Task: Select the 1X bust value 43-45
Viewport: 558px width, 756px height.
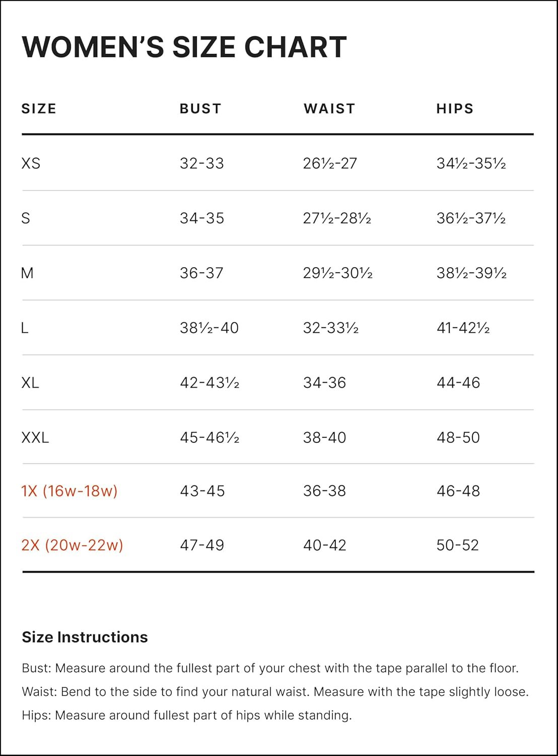Action: tap(202, 491)
